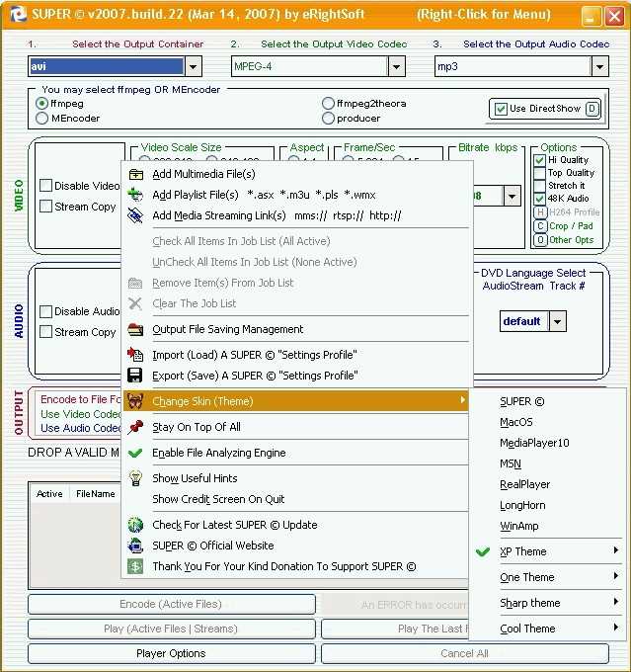
Task: Select the MEncoder radio button
Action: coord(42,119)
